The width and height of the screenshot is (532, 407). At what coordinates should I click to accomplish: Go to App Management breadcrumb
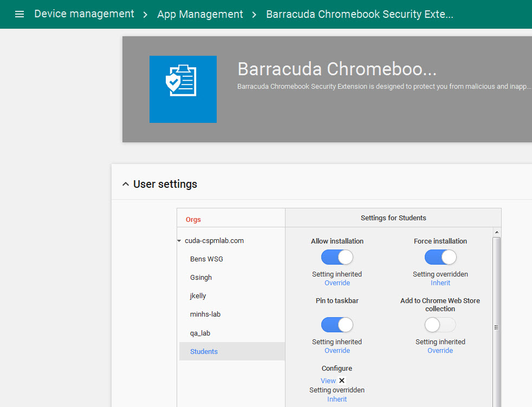pos(200,14)
